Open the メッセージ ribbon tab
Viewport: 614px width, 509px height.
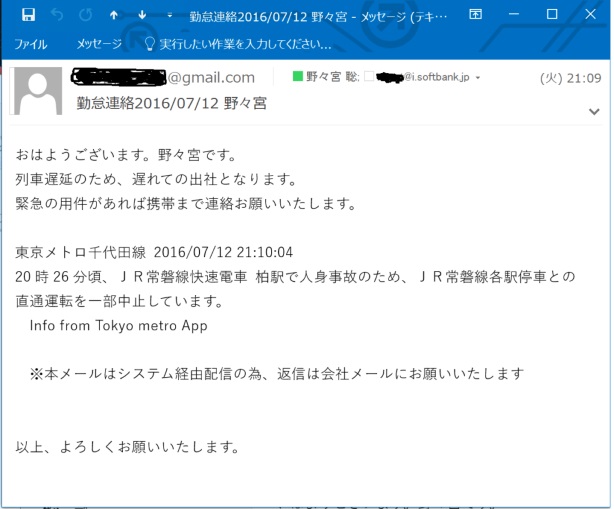(x=99, y=44)
